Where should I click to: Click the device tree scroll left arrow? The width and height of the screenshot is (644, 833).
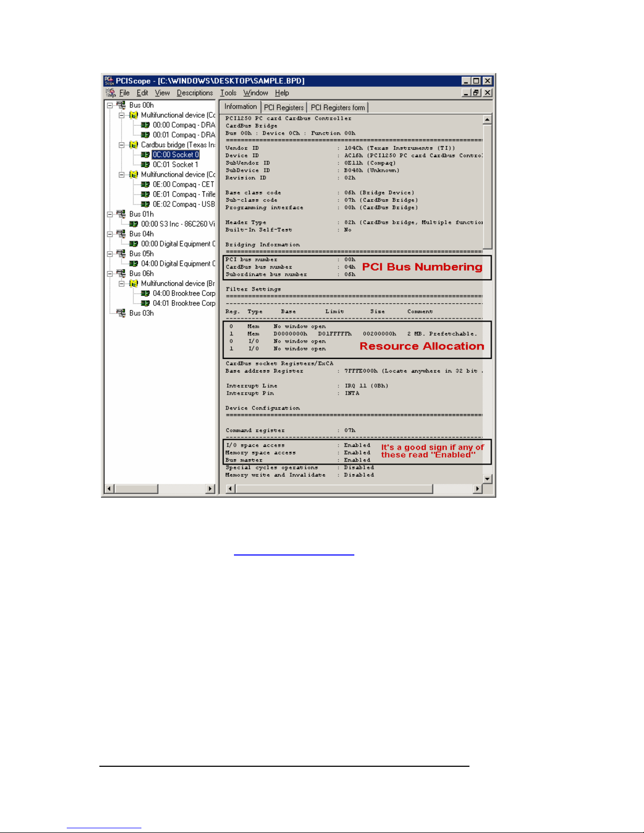109,489
